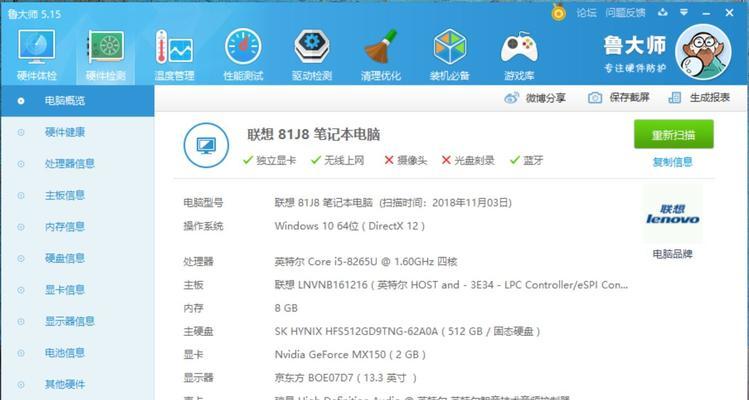Click the Nvidia GeForce MX150 value
This screenshot has width=749, height=400.
350,355
